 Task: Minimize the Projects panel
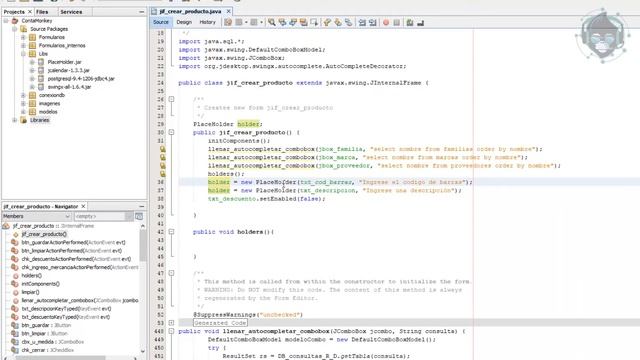pos(141,12)
